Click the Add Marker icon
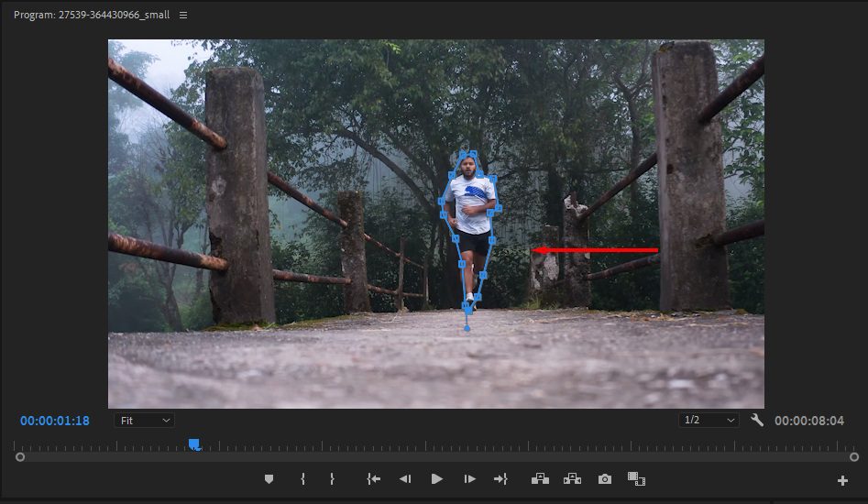Screen dimensions: 868x504 (x=269, y=479)
